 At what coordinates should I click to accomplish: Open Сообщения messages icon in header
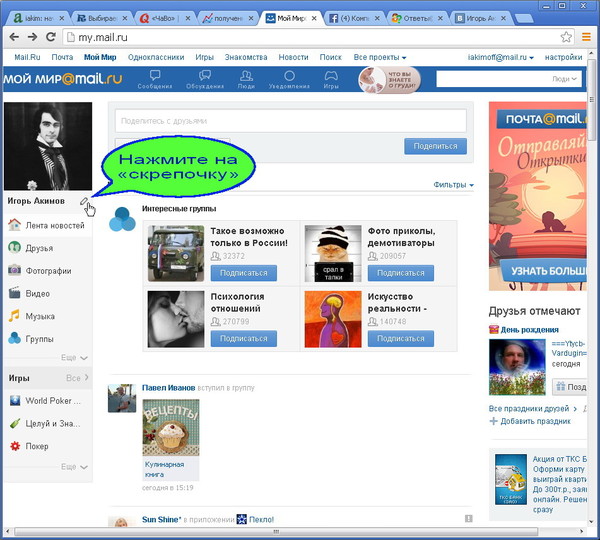coord(155,80)
